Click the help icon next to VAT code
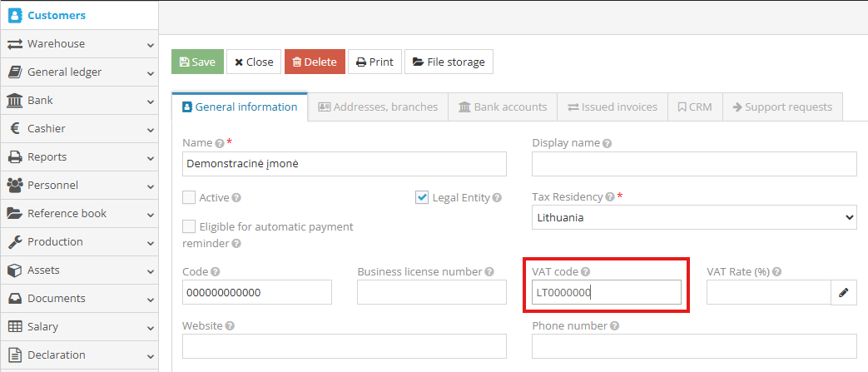The height and width of the screenshot is (372, 868). coord(585,272)
